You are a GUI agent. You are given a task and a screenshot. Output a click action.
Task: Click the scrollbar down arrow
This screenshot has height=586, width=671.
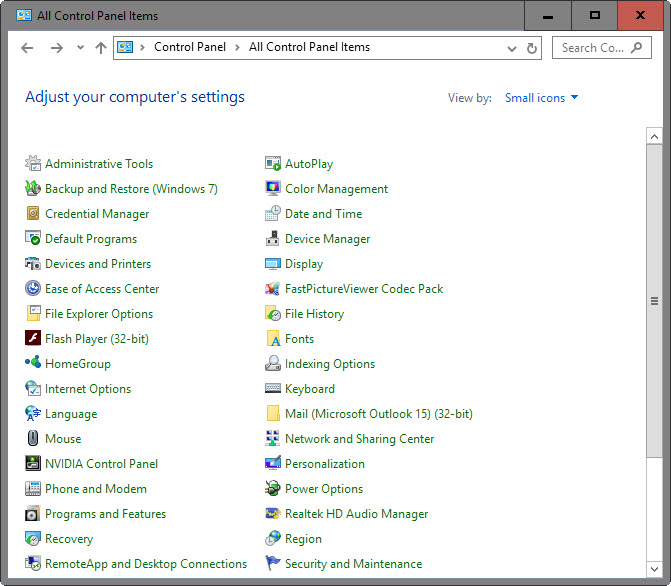[654, 569]
